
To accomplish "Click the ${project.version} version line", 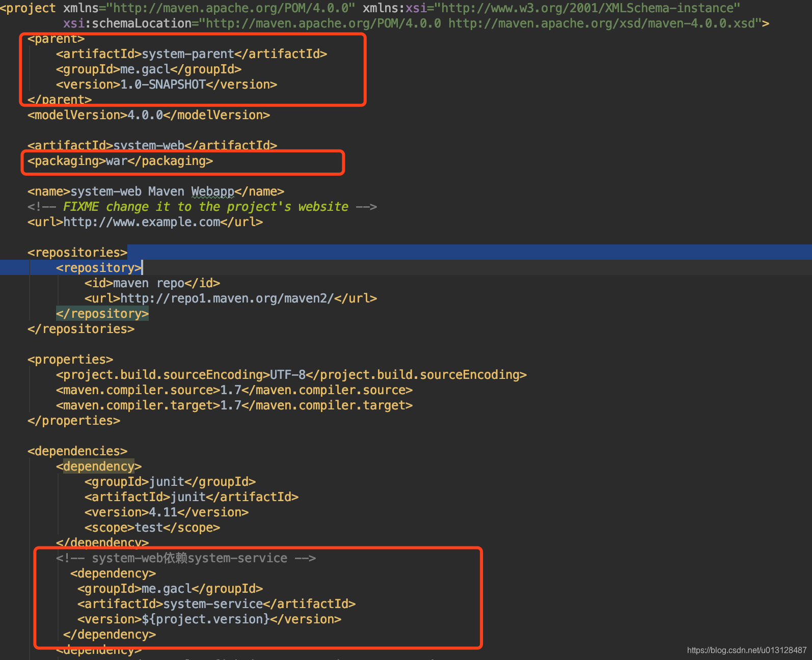I will click(209, 619).
